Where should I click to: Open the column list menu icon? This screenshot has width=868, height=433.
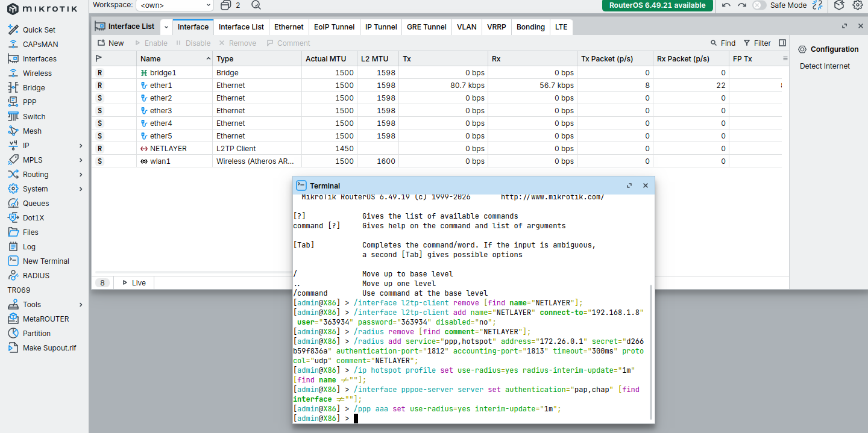pos(785,58)
